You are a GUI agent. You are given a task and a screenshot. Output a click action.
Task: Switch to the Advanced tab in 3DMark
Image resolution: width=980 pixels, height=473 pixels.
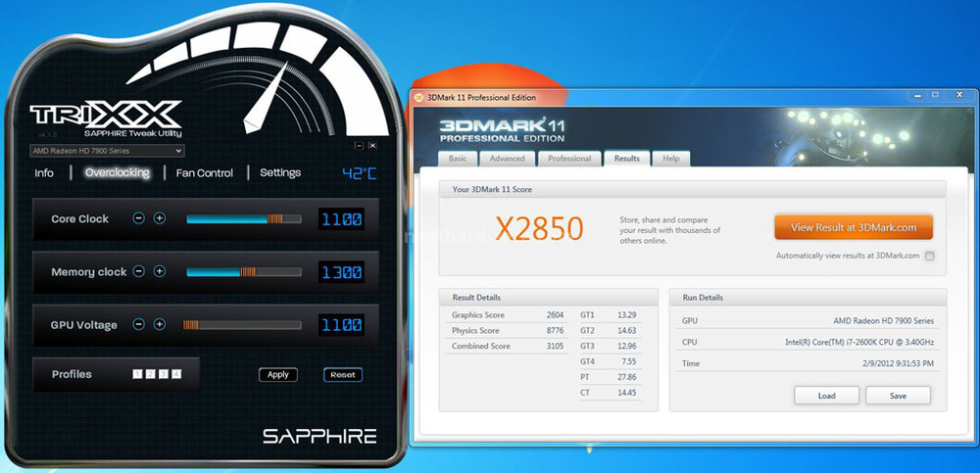(507, 159)
